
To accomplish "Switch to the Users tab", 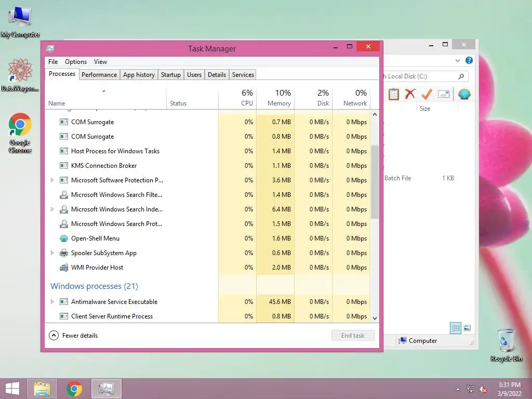I will click(194, 75).
